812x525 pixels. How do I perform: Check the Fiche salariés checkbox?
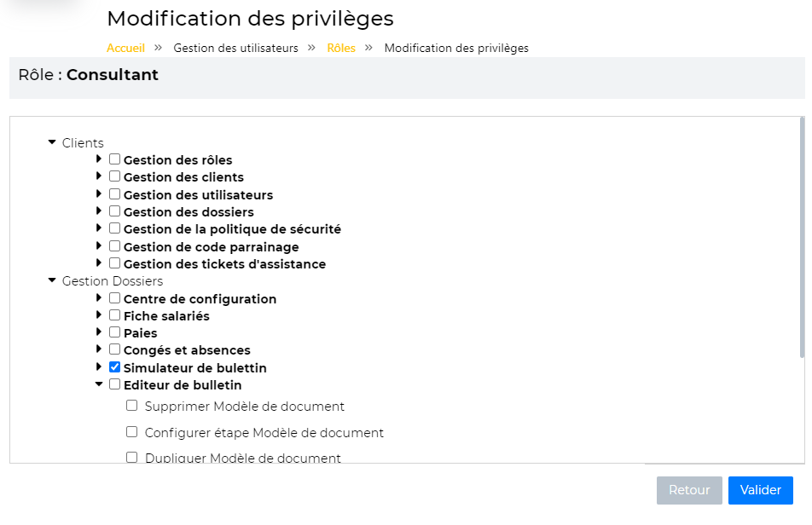pos(114,315)
